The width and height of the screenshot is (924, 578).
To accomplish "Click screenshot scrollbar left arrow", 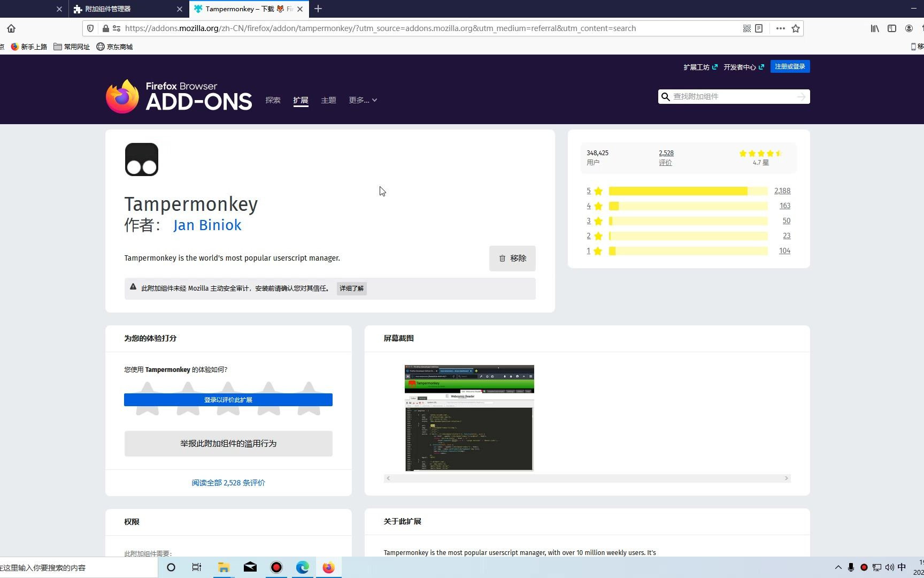I will 388,478.
